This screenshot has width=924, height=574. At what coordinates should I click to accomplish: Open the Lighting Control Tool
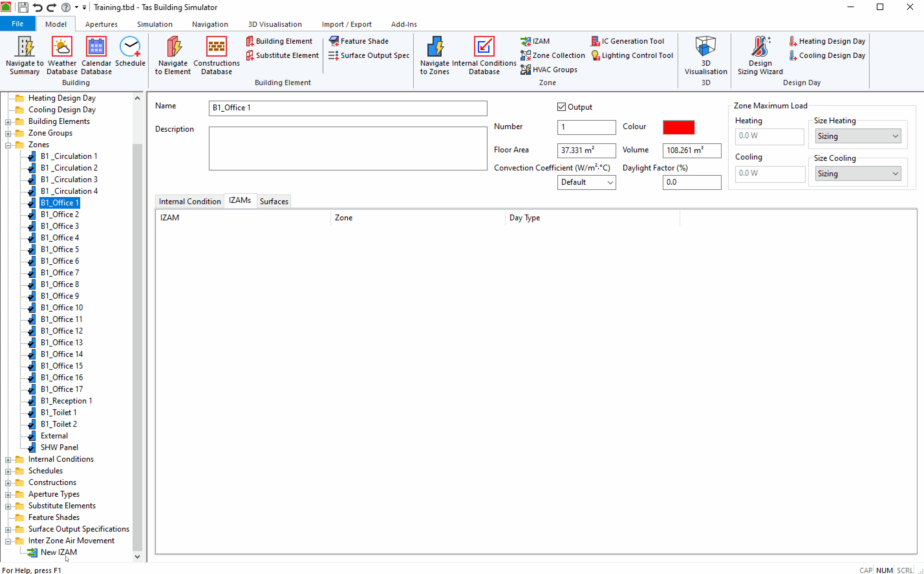pos(632,55)
